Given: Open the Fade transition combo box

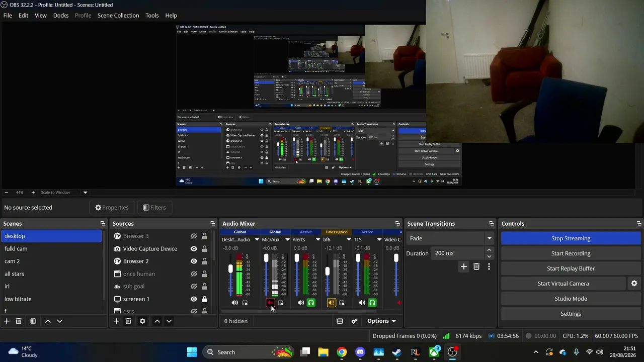Looking at the screenshot, I should [450, 238].
